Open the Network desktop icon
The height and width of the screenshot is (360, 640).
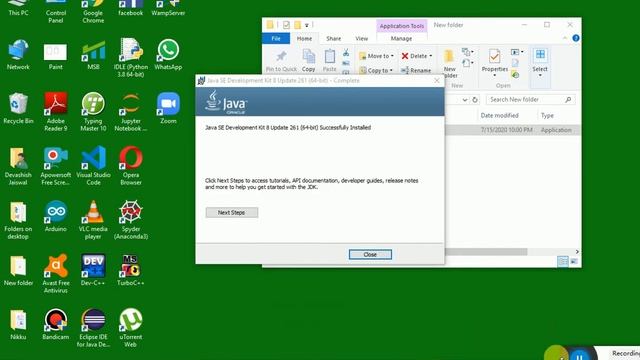18,55
